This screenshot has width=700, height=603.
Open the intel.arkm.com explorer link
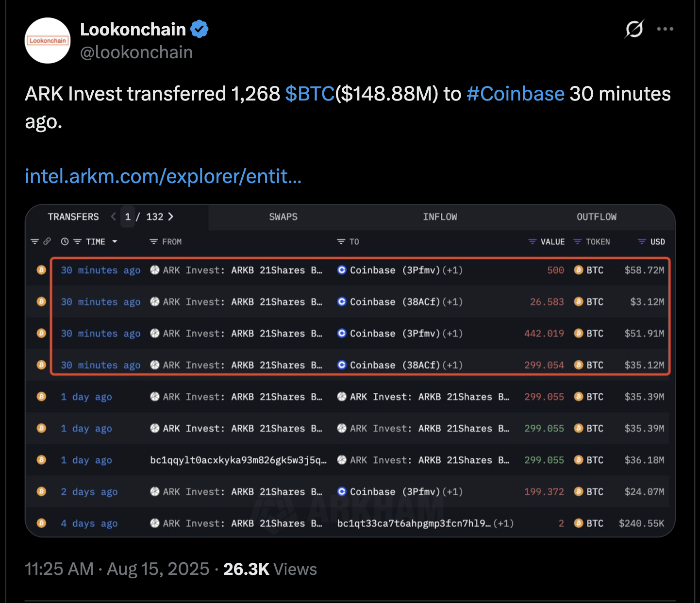[163, 176]
